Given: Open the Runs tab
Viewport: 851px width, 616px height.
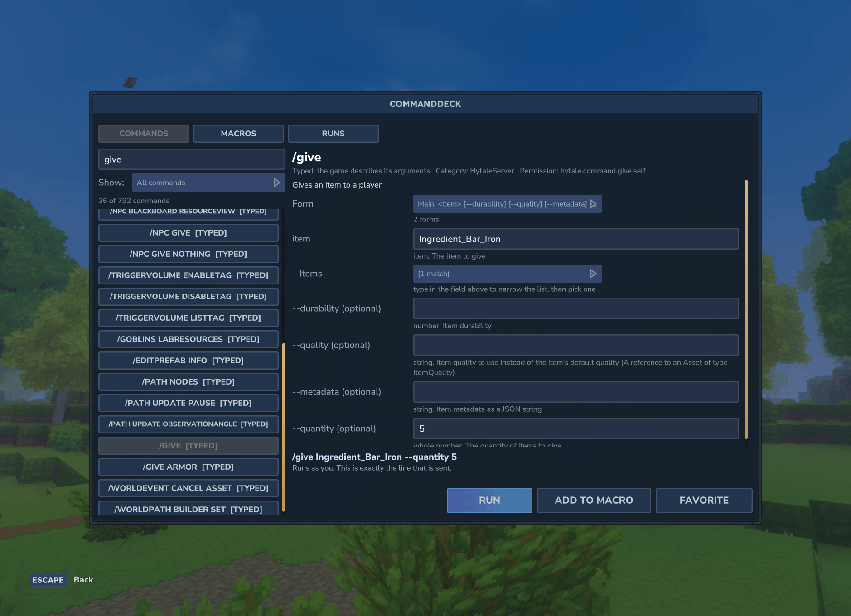Looking at the screenshot, I should click(x=333, y=134).
